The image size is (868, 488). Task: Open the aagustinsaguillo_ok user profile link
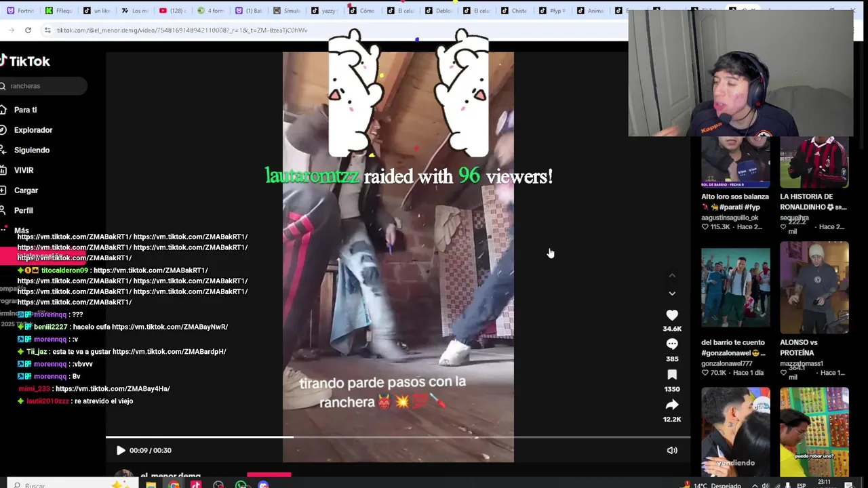click(730, 218)
